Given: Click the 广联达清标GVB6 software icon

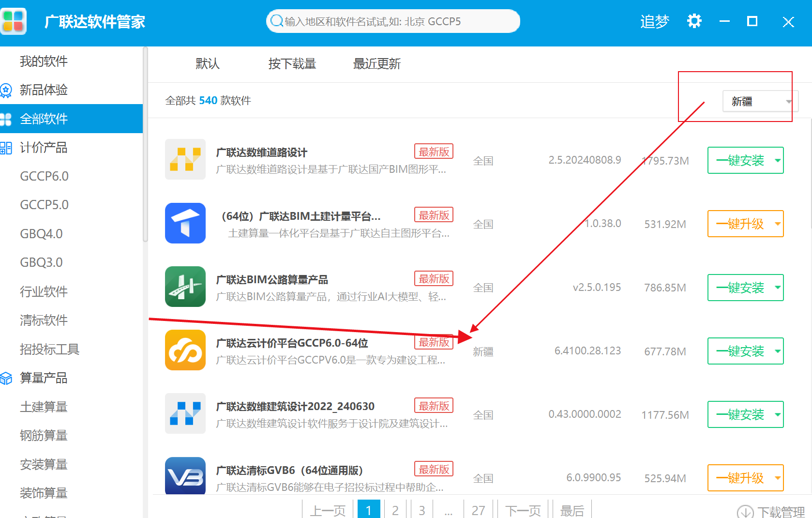Looking at the screenshot, I should (x=185, y=476).
